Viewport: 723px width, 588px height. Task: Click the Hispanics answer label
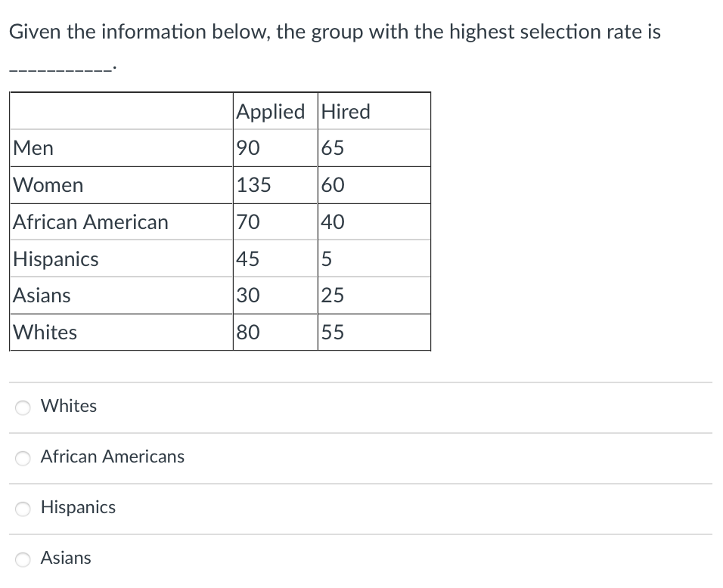pyautogui.click(x=78, y=507)
